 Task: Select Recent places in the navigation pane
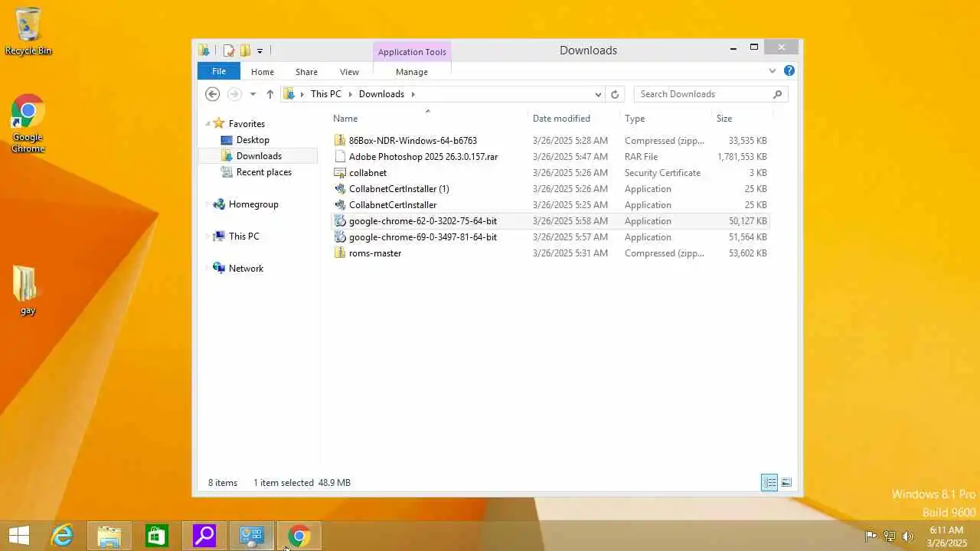pyautogui.click(x=263, y=172)
